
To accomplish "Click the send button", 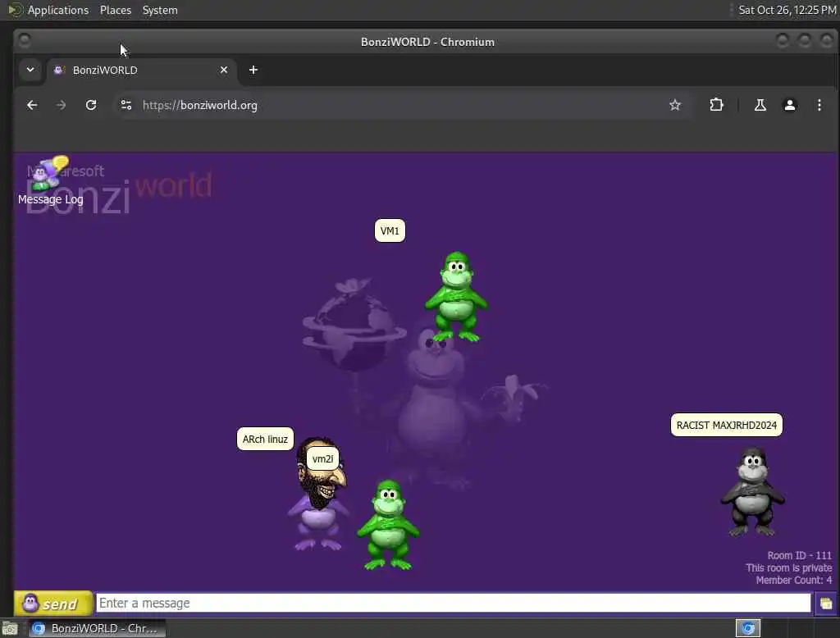I will click(53, 604).
